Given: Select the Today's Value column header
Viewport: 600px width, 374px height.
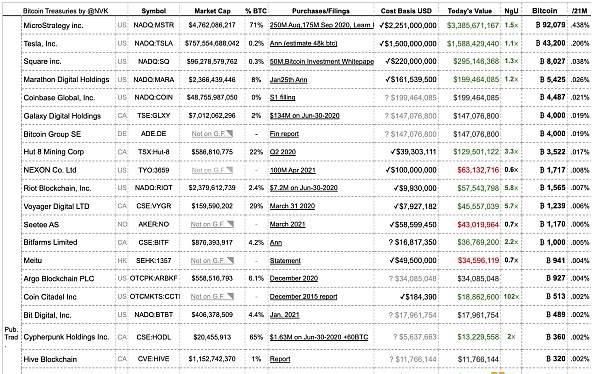Looking at the screenshot, I should pos(470,11).
